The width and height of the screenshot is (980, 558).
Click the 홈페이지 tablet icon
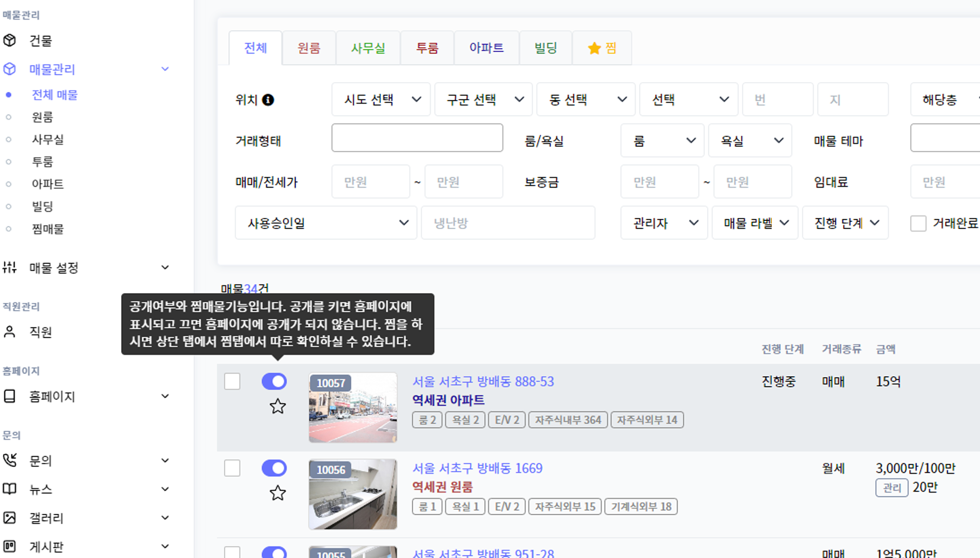[9, 396]
